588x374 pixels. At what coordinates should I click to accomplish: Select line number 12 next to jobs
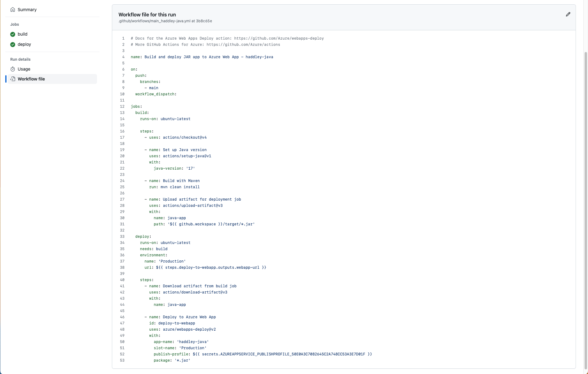coord(122,107)
